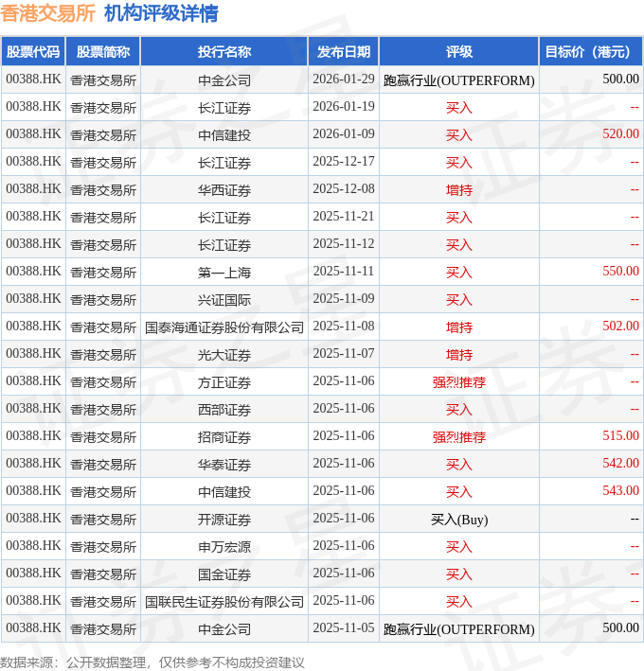Click the date cell 2025-11-11
Image resolution: width=644 pixels, height=671 pixels.
pos(344,272)
